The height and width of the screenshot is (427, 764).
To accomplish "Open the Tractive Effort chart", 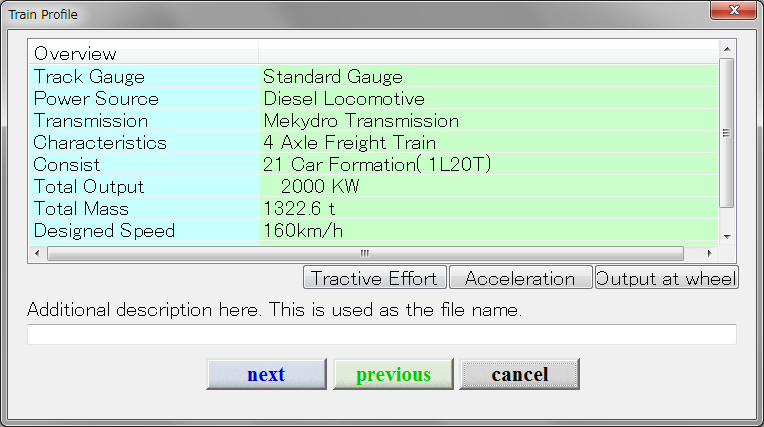I will (x=375, y=277).
